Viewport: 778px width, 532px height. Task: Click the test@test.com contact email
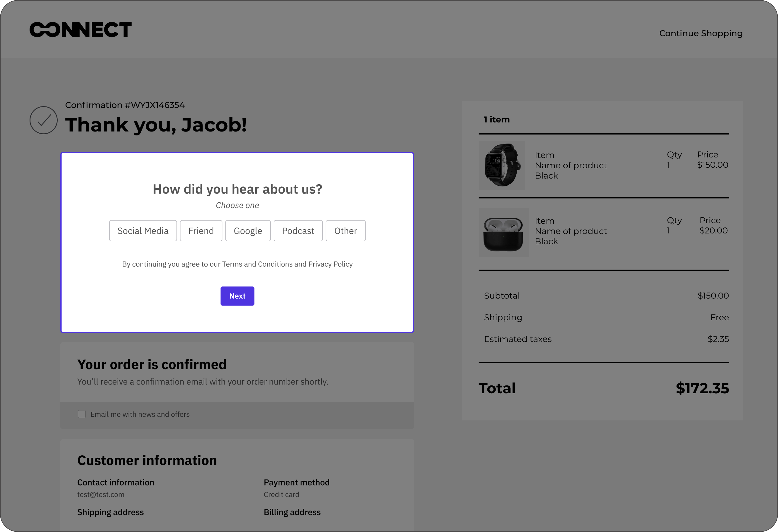101,495
